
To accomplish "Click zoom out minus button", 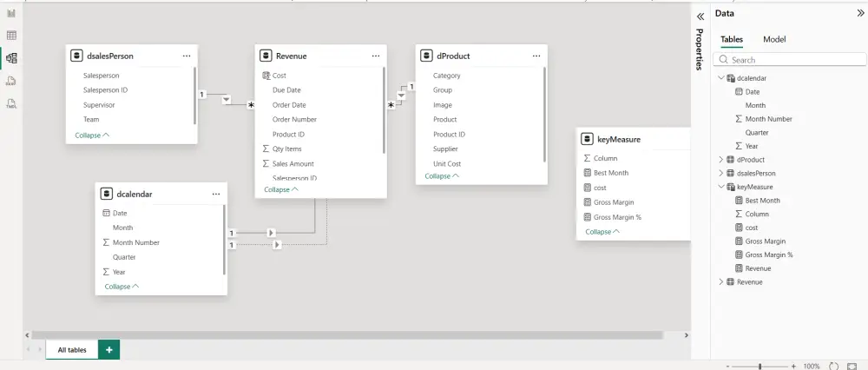I will (727, 367).
